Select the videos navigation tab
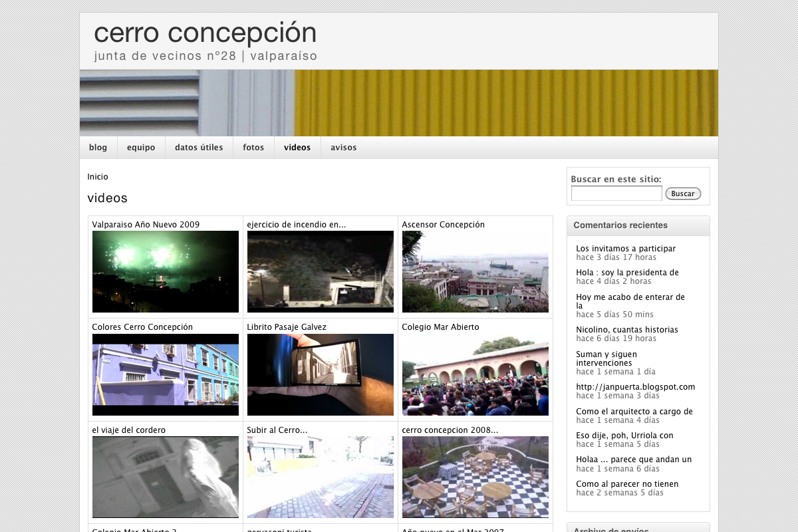The width and height of the screenshot is (798, 532). point(297,147)
